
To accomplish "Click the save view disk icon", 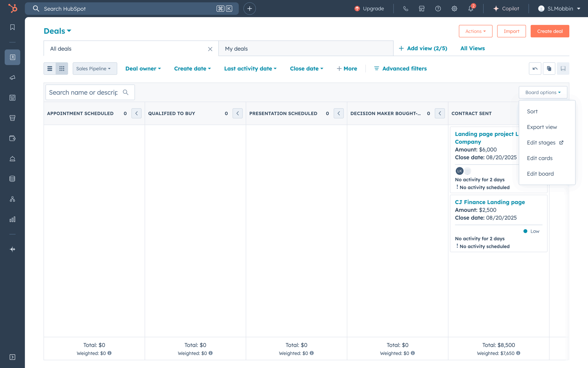I will point(563,69).
